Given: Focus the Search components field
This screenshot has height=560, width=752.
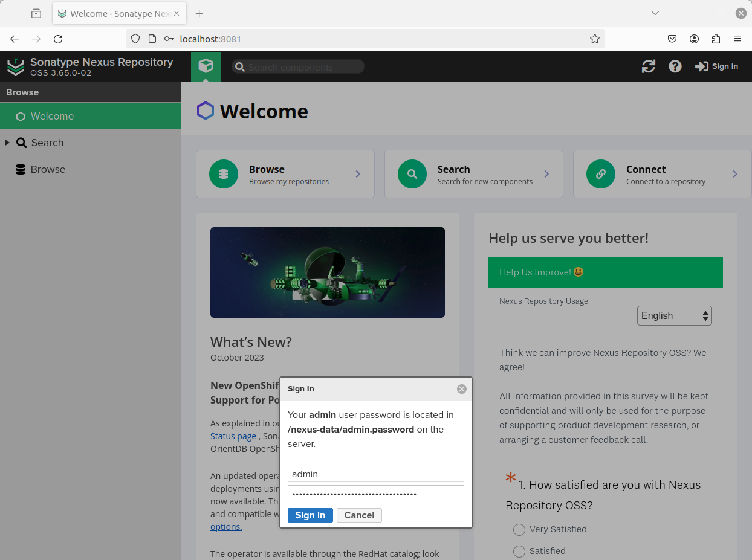Looking at the screenshot, I should [298, 67].
